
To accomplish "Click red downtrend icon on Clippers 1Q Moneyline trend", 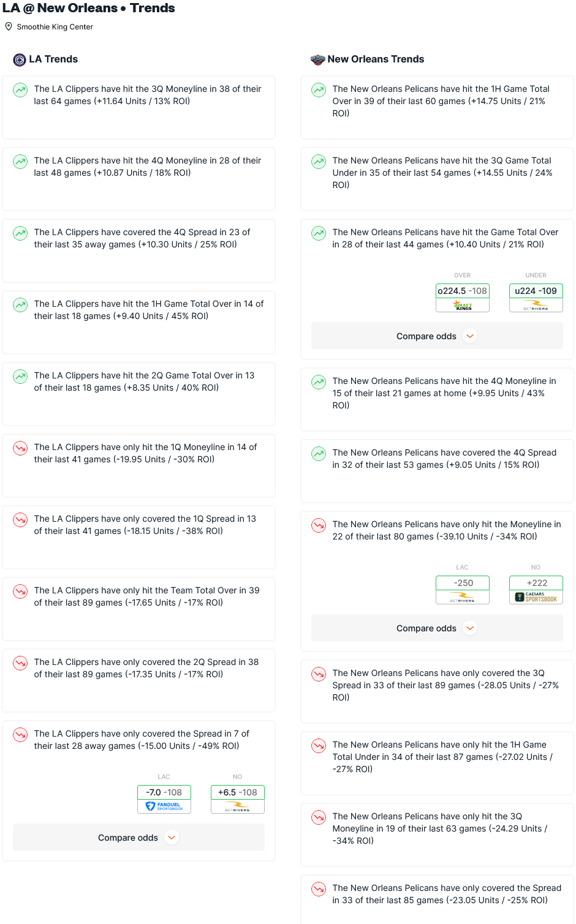I will pyautogui.click(x=20, y=448).
